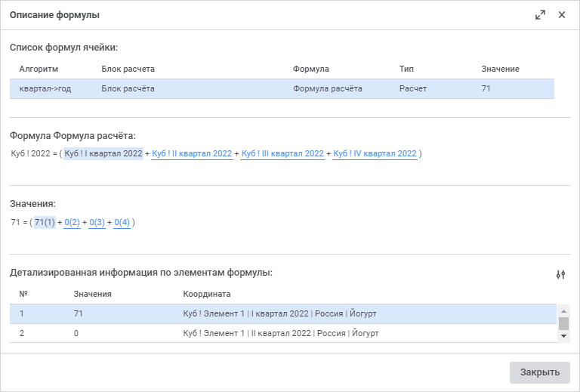
Task: Click value link 0(4)
Action: [x=122, y=223]
